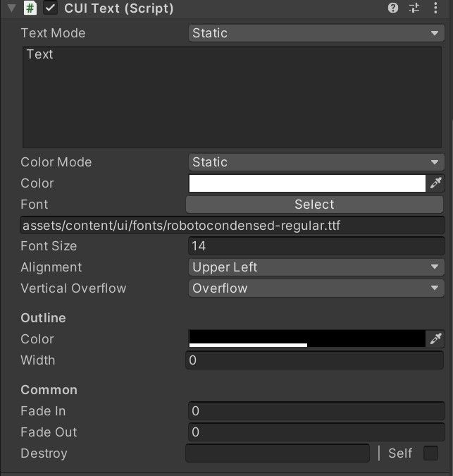Click the Outline Width field
This screenshot has height=476, width=453.
click(x=314, y=360)
